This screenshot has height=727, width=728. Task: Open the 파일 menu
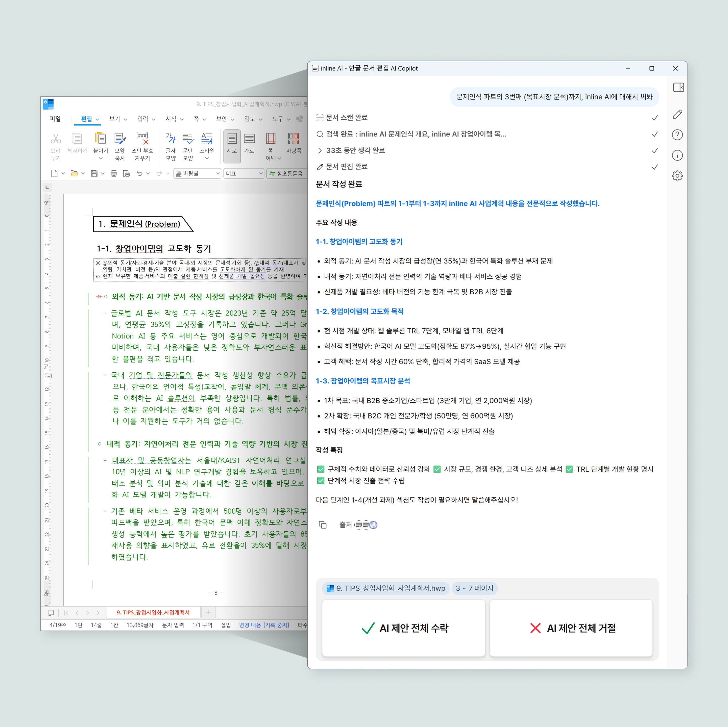tap(55, 119)
